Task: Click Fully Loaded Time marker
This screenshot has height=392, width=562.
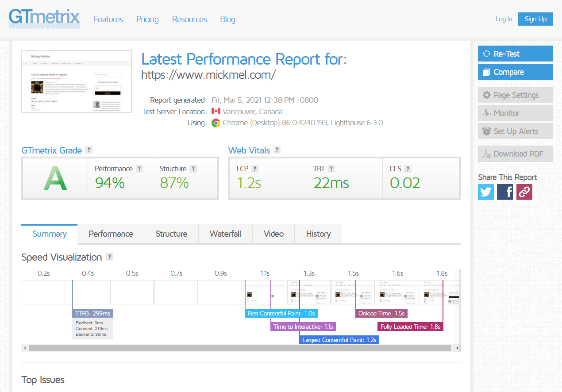Action: [x=410, y=327]
